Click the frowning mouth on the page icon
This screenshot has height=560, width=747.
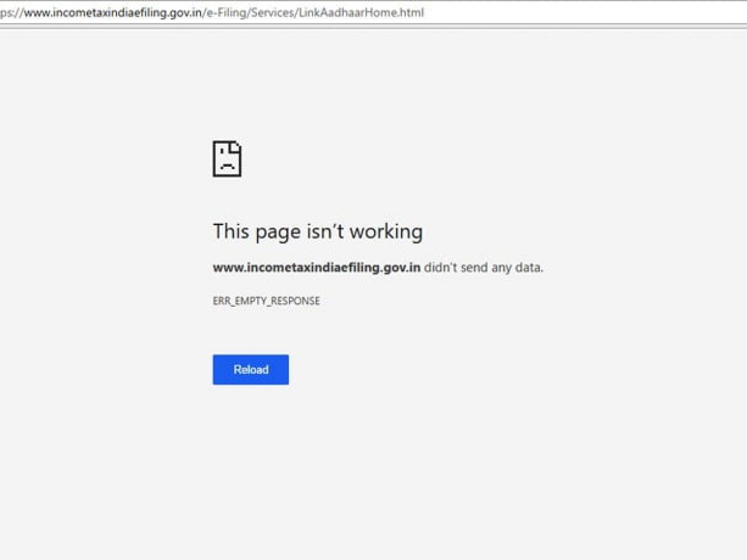click(227, 167)
